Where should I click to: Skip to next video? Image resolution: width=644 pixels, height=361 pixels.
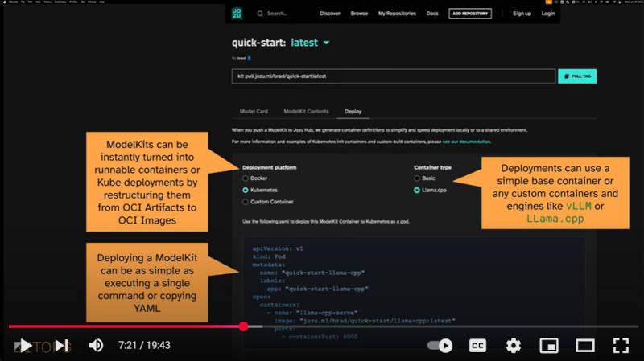pyautogui.click(x=62, y=346)
